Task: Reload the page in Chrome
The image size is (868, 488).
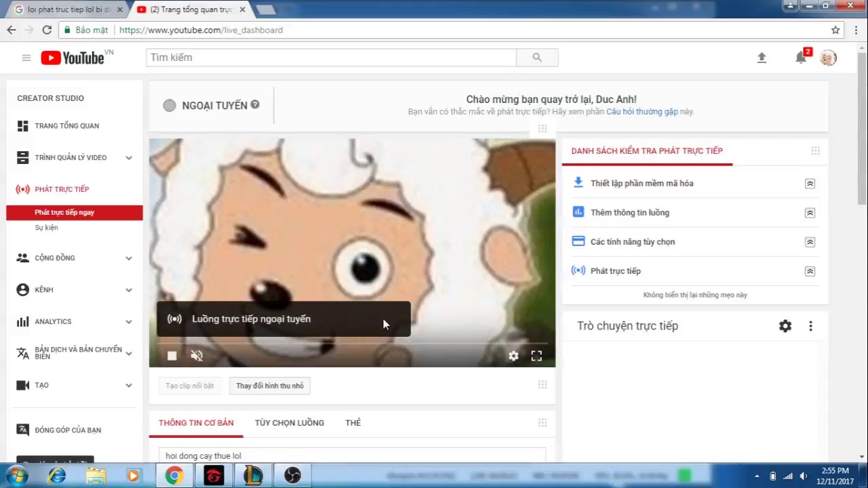Action: coord(47,30)
